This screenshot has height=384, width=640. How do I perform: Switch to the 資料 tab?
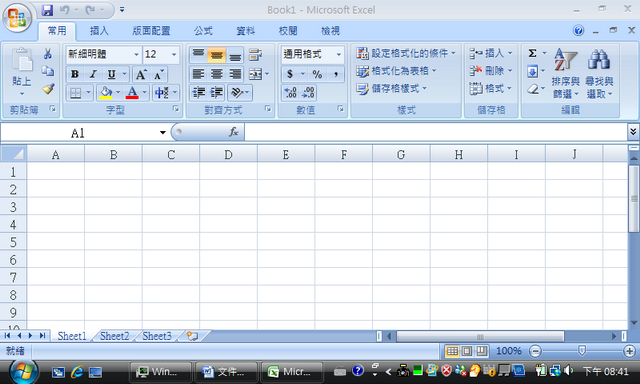246,31
